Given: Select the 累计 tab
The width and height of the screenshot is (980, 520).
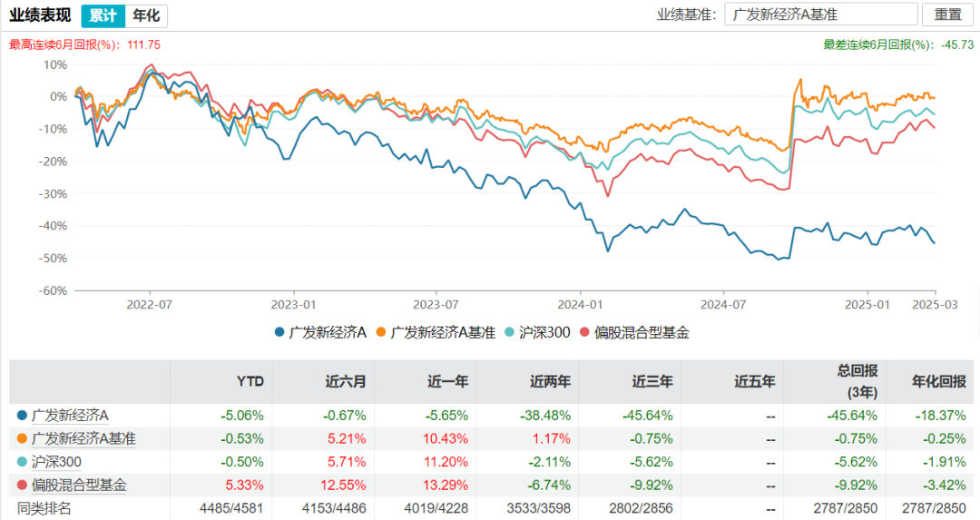Looking at the screenshot, I should point(103,15).
